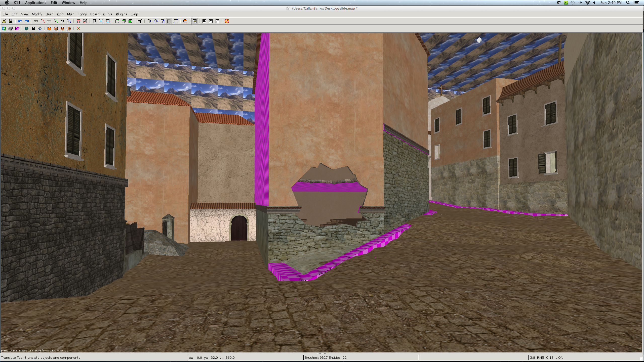This screenshot has width=644, height=362.
Task: Open the Brush menu
Action: 95,14
